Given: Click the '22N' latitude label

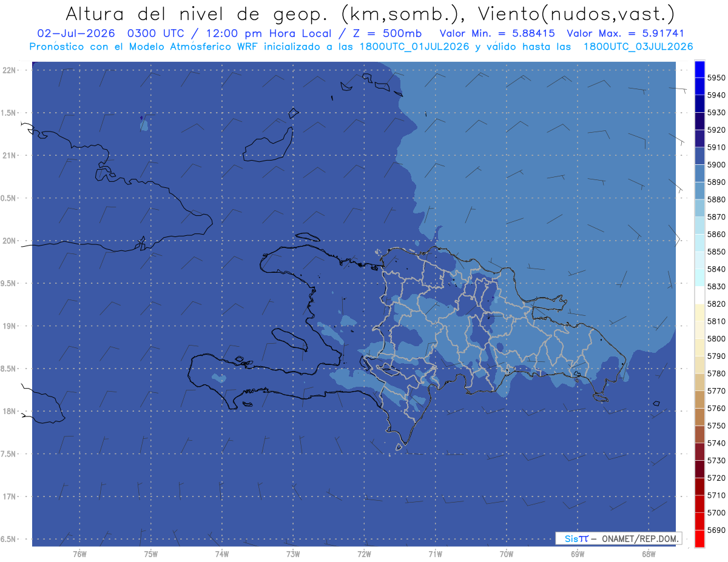Looking at the screenshot, I should tap(10, 70).
